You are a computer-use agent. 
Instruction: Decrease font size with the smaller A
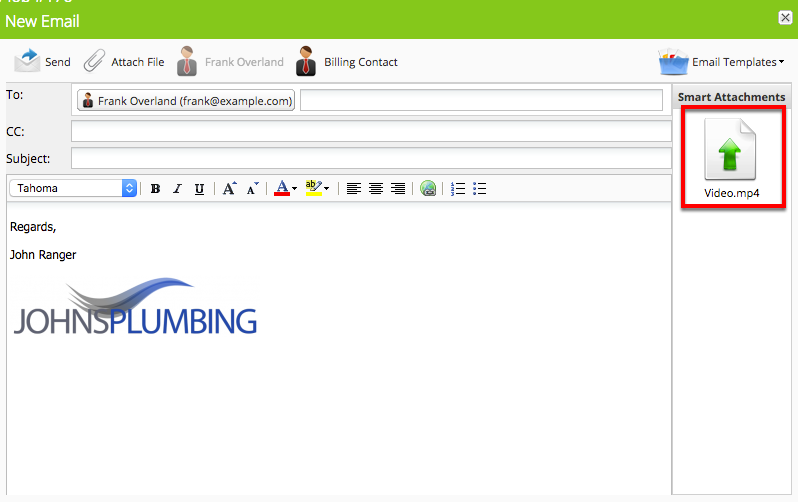pyautogui.click(x=253, y=189)
